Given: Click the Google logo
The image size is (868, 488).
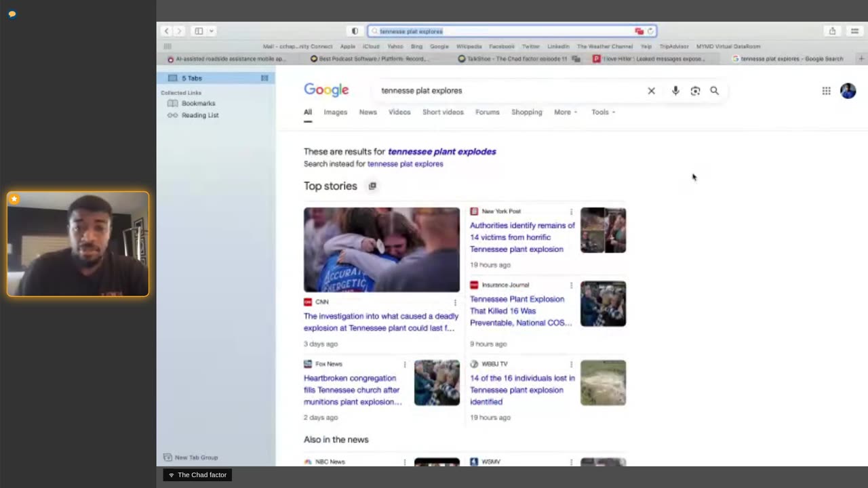Looking at the screenshot, I should (326, 90).
